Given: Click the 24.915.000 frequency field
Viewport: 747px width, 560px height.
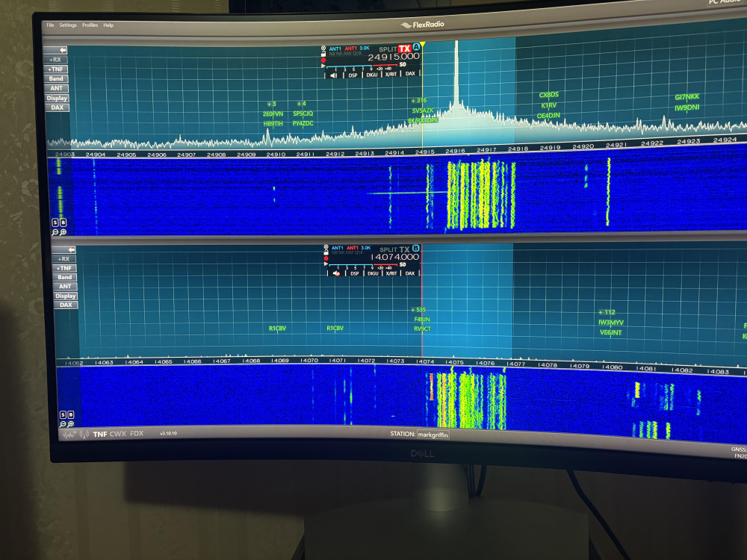Looking at the screenshot, I should click(394, 57).
